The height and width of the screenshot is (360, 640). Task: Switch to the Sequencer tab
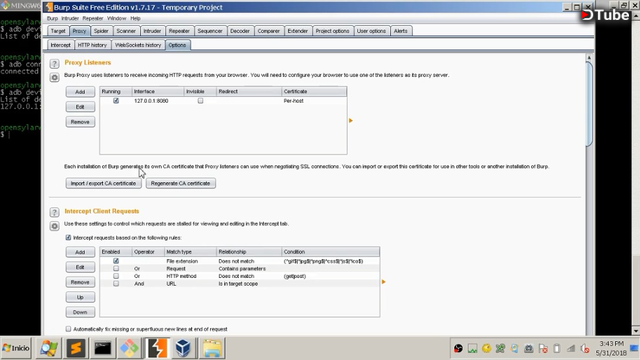pyautogui.click(x=210, y=31)
